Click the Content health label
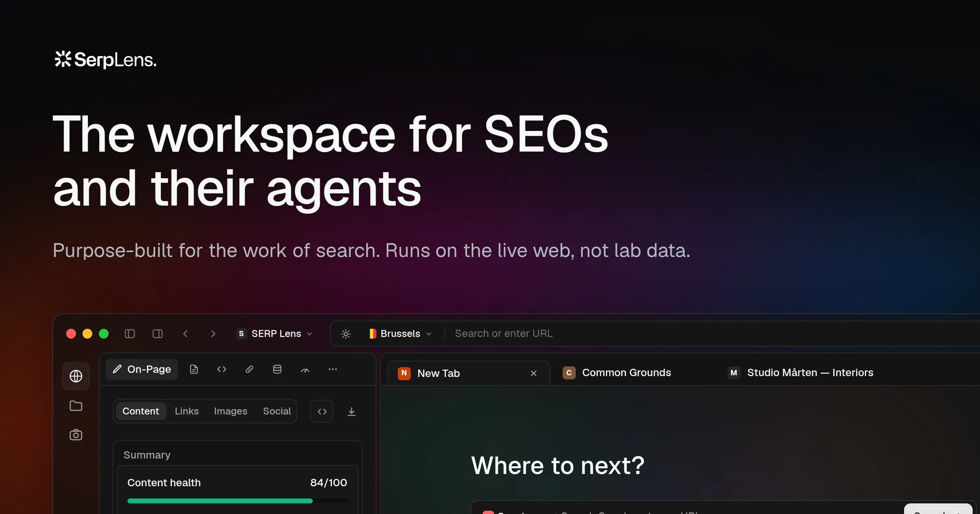 [x=164, y=483]
